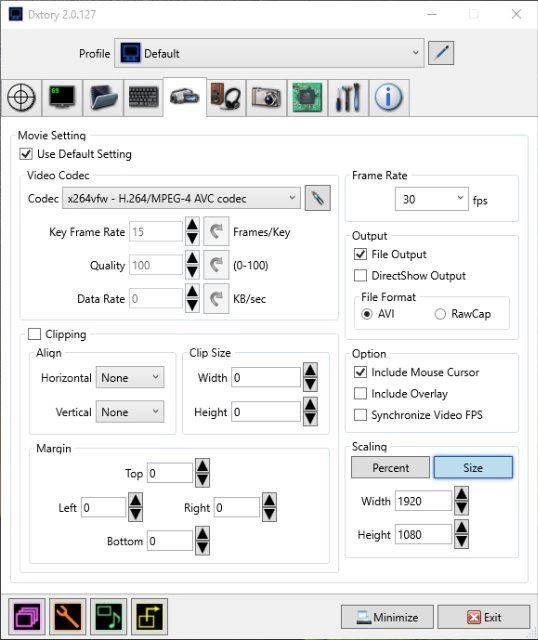Viewport: 538px width, 640px height.
Task: Click the Scaling Height field showing 1080
Action: coord(423,534)
